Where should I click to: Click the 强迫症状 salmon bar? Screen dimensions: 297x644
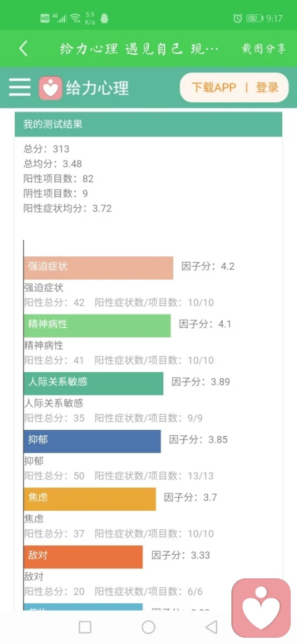pos(98,268)
